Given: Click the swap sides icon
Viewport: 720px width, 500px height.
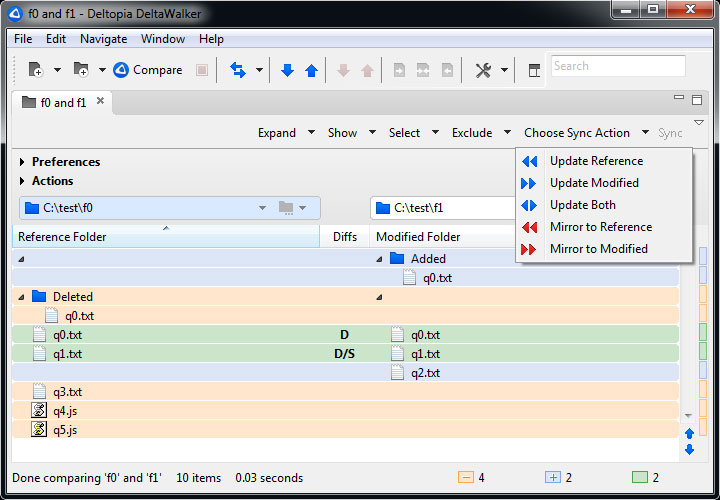Looking at the screenshot, I should pos(237,70).
